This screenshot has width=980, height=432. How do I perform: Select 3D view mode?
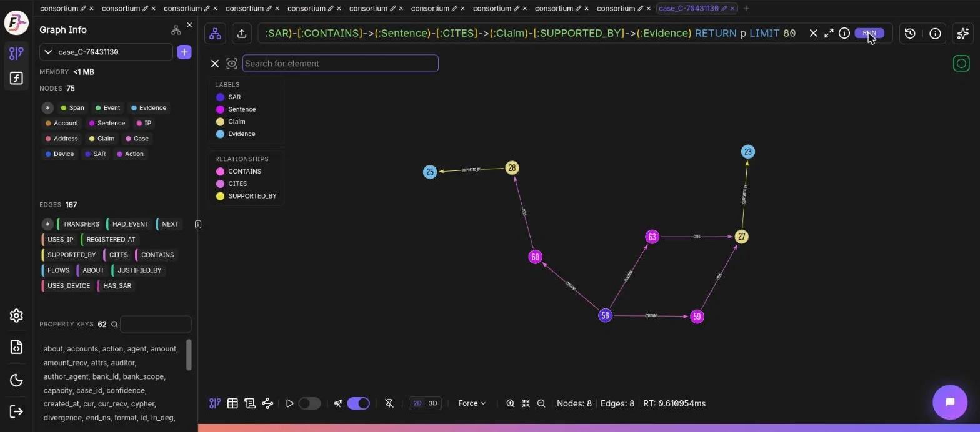[432, 403]
